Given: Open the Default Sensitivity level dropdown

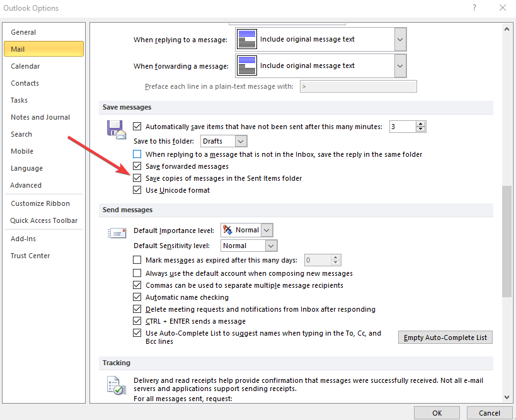Looking at the screenshot, I should [271, 246].
